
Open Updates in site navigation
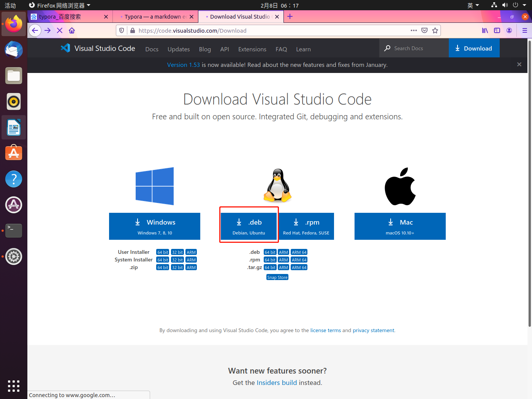point(179,49)
